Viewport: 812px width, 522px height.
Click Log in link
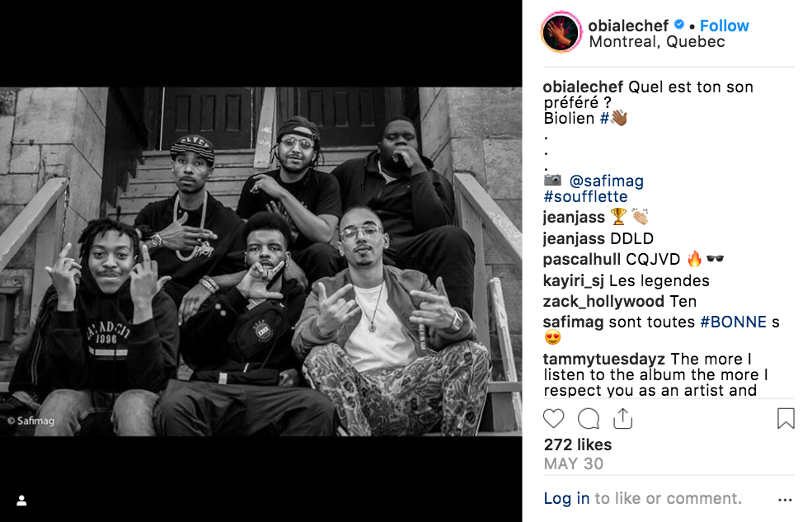(x=566, y=498)
